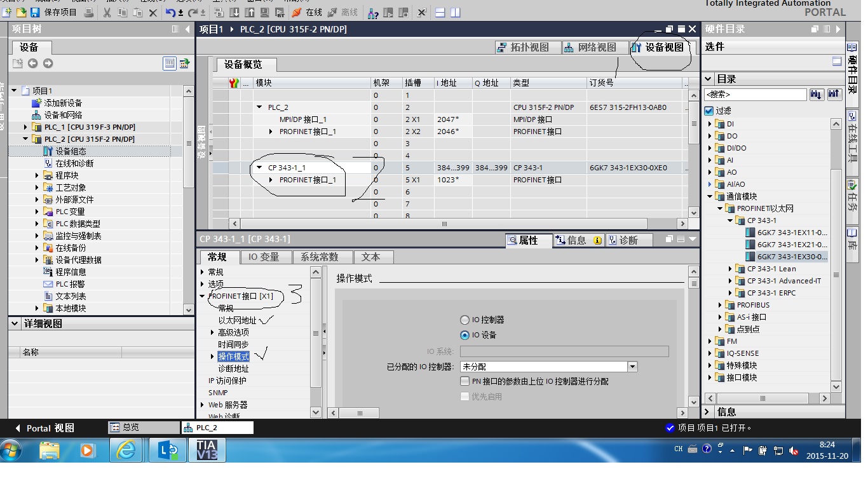Collapse the 通信模块 catalog folder
This screenshot has height=488, width=868.
[x=710, y=196]
